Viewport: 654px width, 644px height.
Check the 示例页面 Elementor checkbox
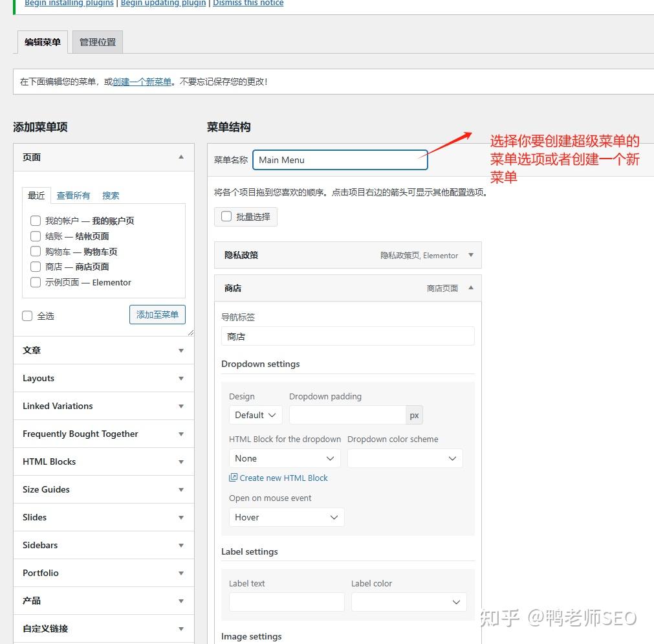point(36,282)
